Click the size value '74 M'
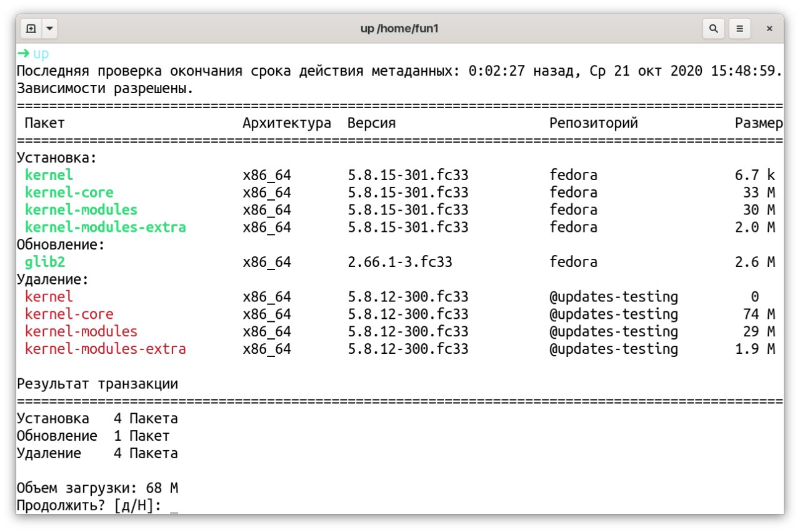The height and width of the screenshot is (532, 800). [759, 314]
